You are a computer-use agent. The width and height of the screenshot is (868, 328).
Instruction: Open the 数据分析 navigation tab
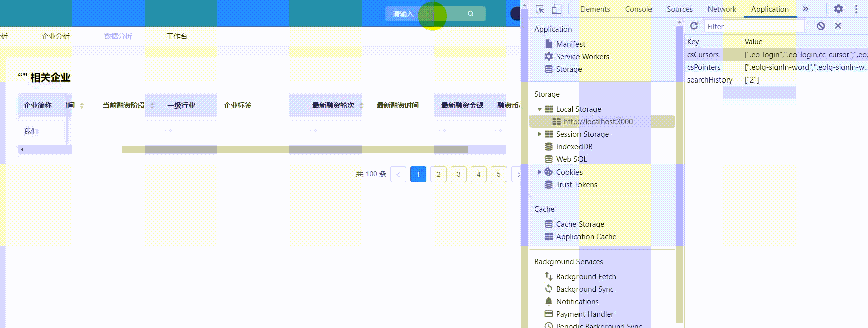click(x=118, y=36)
